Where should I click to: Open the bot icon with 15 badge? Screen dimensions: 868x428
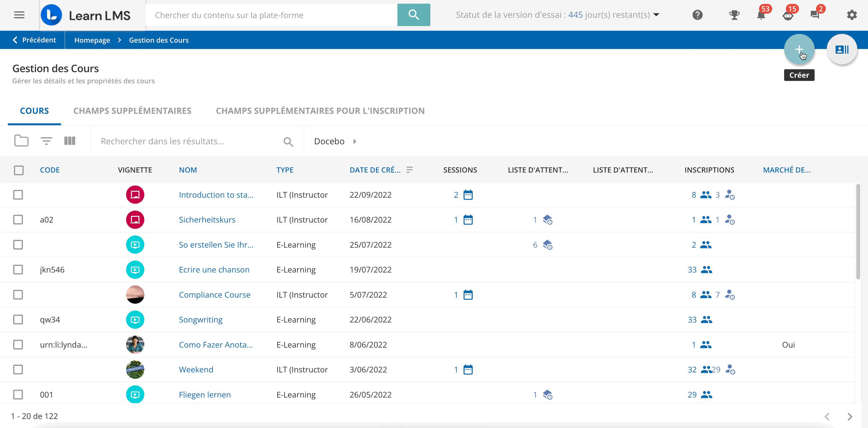[x=788, y=16]
